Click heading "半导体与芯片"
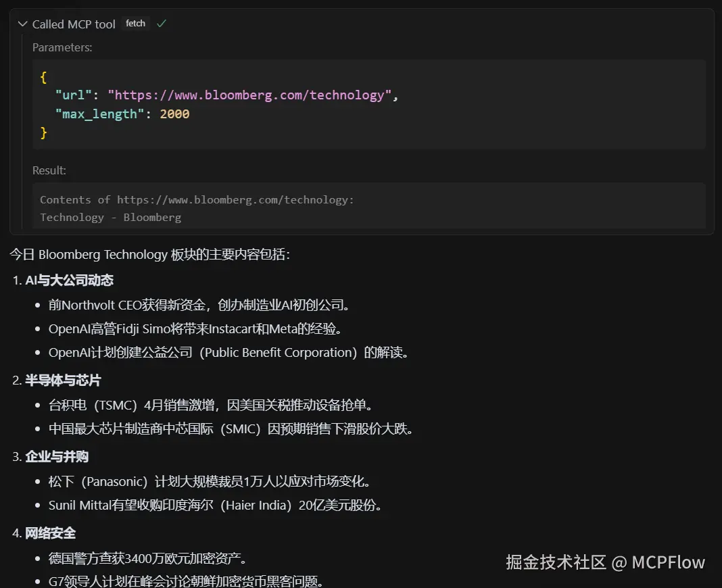The width and height of the screenshot is (722, 588). coord(63,381)
